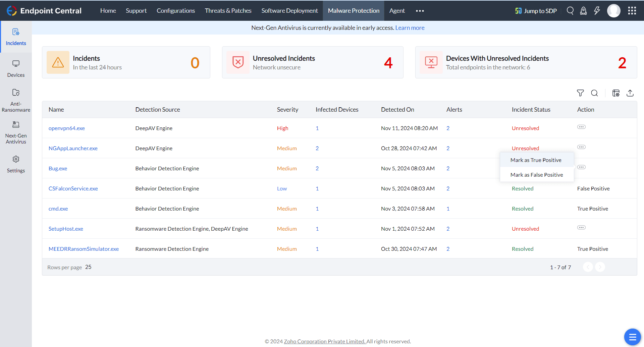Click the Bug.exe incident name link
The image size is (644, 347).
[58, 168]
